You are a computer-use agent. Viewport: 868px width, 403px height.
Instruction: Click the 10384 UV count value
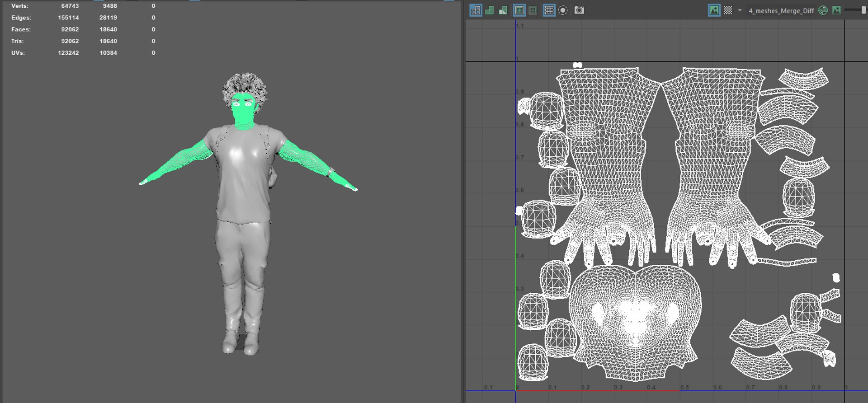[108, 53]
